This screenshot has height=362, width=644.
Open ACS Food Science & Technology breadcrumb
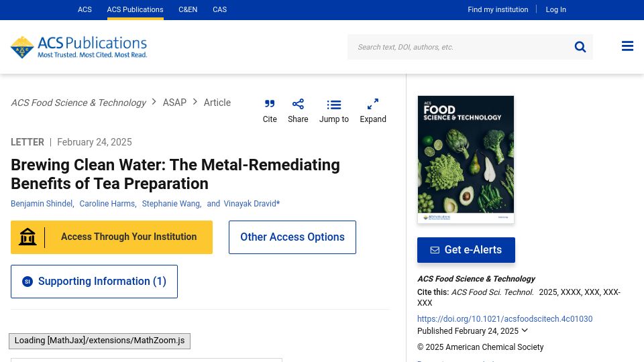click(x=78, y=103)
